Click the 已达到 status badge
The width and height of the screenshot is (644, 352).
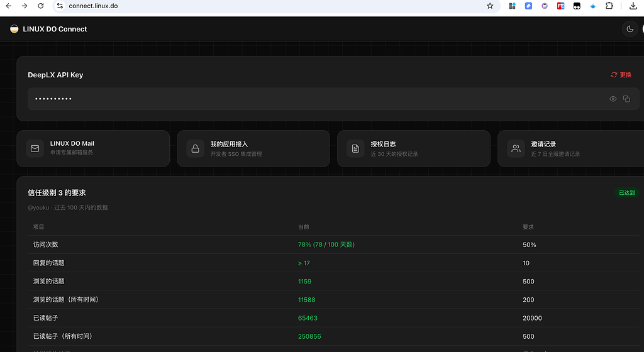coord(627,192)
